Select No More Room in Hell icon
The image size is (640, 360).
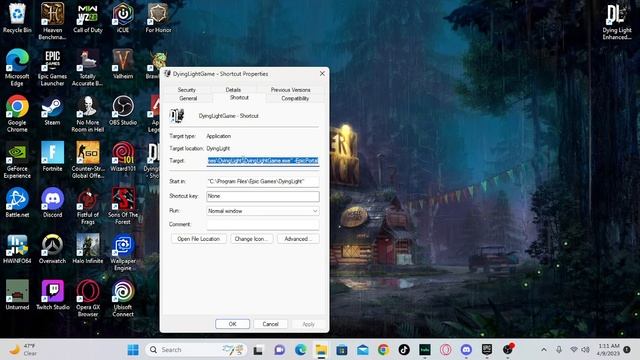[88, 113]
